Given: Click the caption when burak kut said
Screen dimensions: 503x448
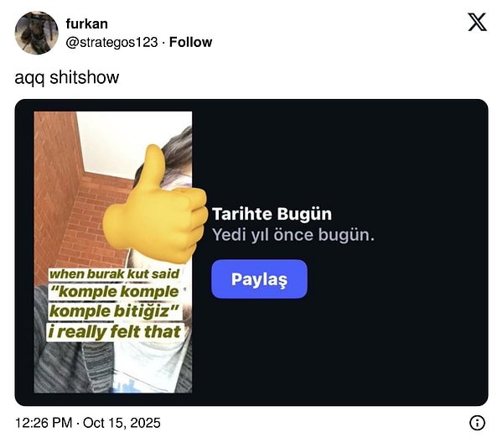Looking at the screenshot, I should (114, 274).
